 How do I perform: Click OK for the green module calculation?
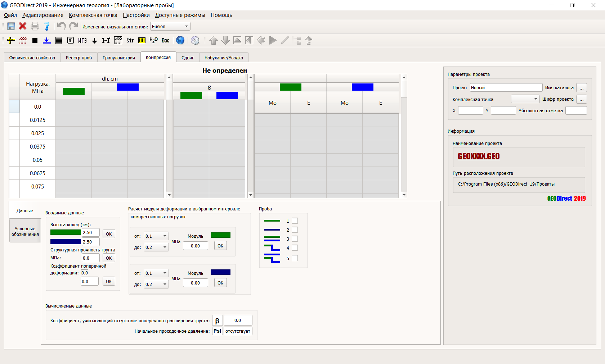(x=220, y=246)
